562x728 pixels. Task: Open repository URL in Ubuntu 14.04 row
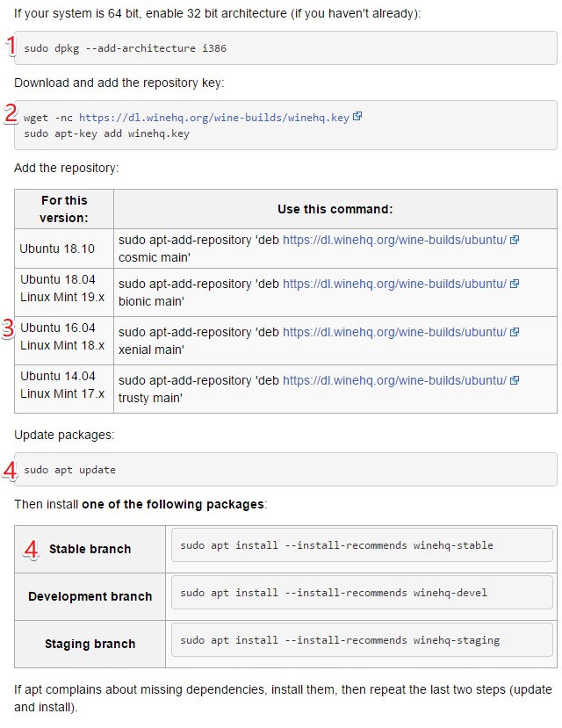coord(394,380)
